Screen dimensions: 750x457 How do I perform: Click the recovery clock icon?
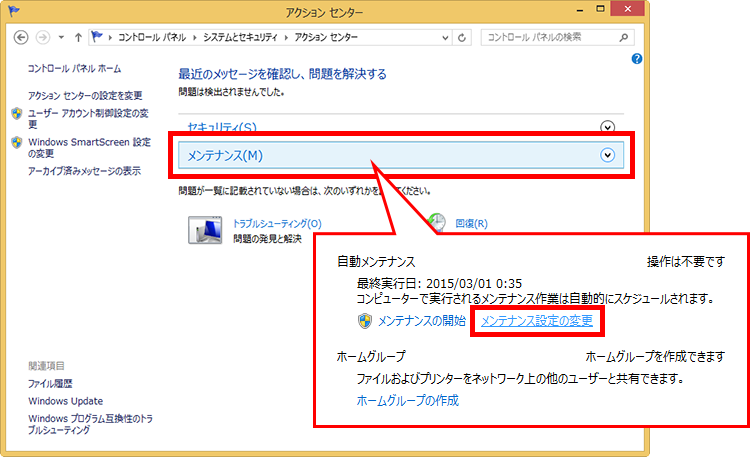[x=437, y=222]
